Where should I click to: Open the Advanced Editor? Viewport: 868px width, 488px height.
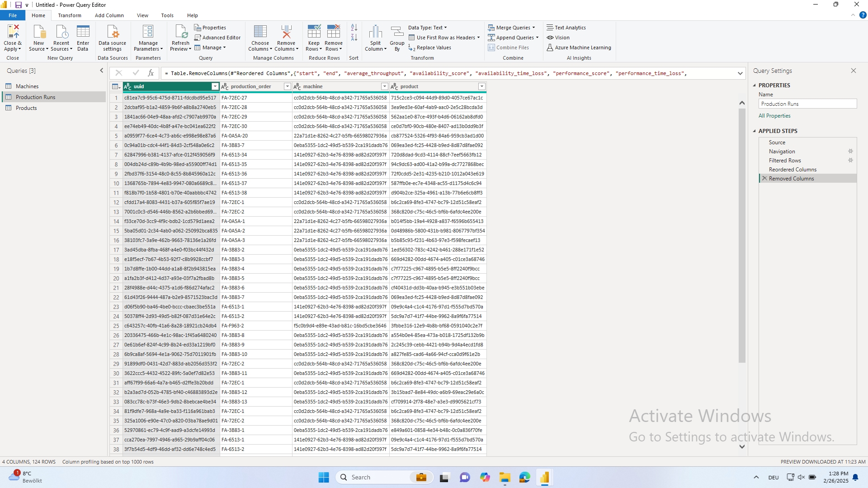tap(217, 38)
